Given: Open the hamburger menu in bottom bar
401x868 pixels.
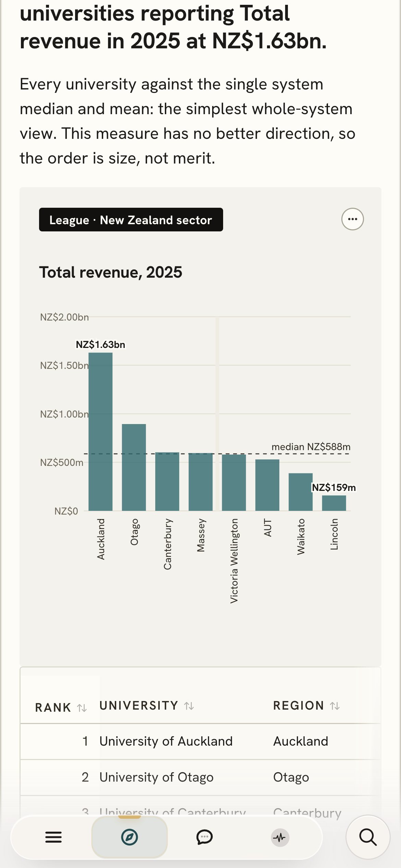Looking at the screenshot, I should pos(53,837).
